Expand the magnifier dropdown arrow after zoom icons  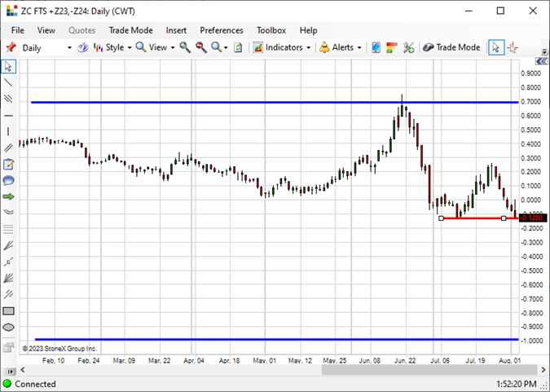coord(226,48)
